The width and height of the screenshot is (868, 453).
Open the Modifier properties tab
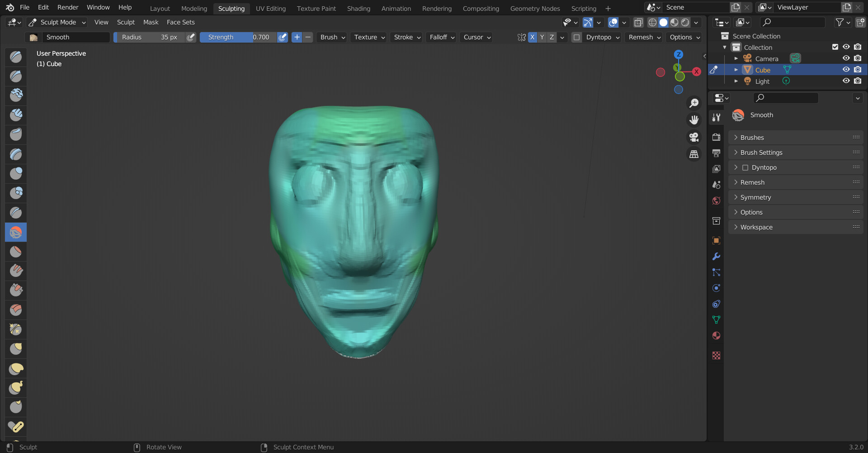pos(717,256)
